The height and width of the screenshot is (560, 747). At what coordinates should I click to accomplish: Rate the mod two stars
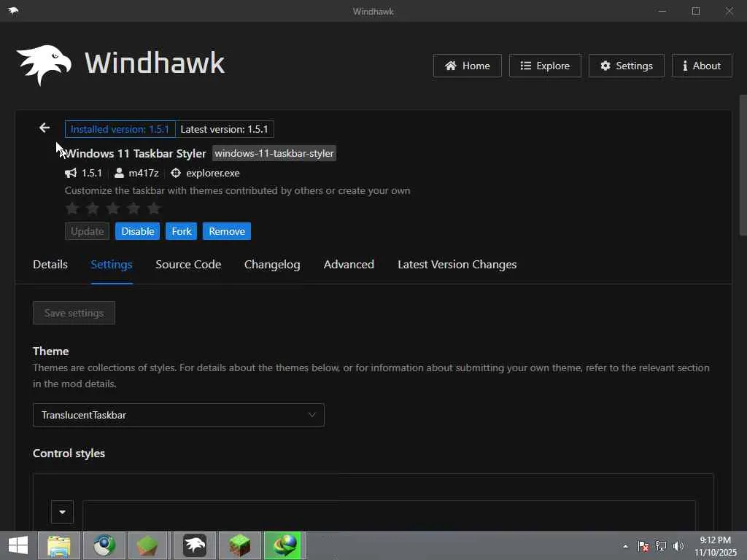pos(93,208)
